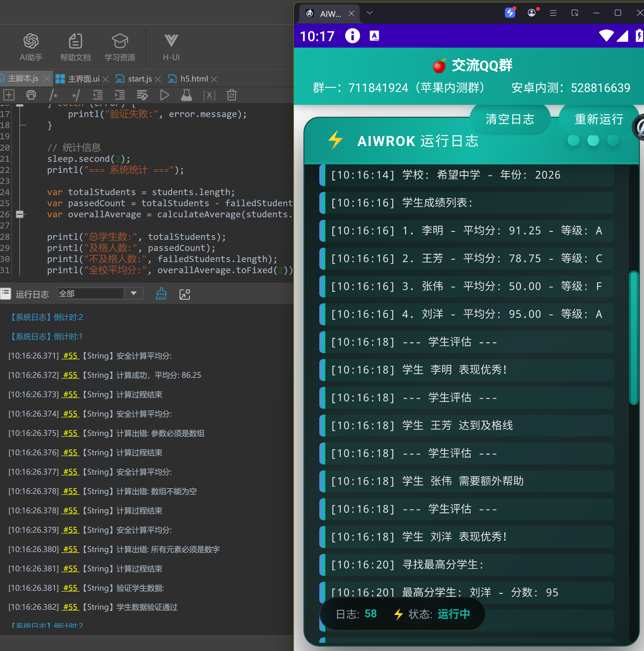Click the blue lightning extension icon
The width and height of the screenshot is (644, 651).
(x=510, y=13)
